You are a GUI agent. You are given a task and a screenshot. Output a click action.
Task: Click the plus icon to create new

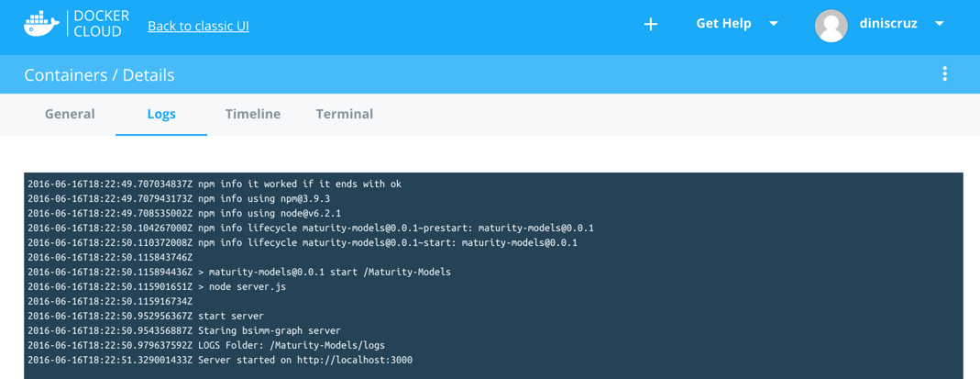click(651, 24)
